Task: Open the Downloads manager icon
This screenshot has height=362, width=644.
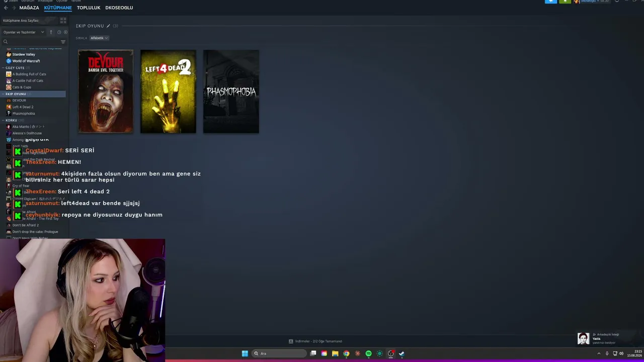Action: point(291,341)
